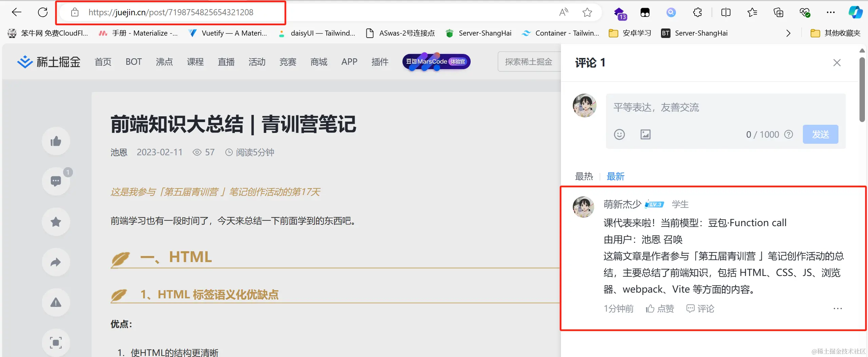This screenshot has width=868, height=357.
Task: Report the article with the warning triangle icon
Action: pos(56,302)
